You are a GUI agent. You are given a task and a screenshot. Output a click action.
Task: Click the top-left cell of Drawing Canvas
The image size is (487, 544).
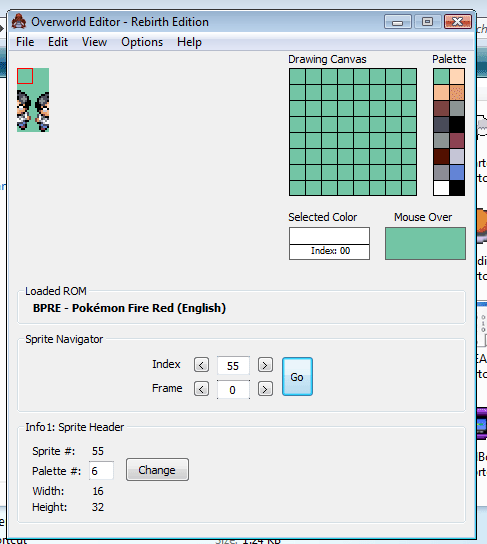297,77
